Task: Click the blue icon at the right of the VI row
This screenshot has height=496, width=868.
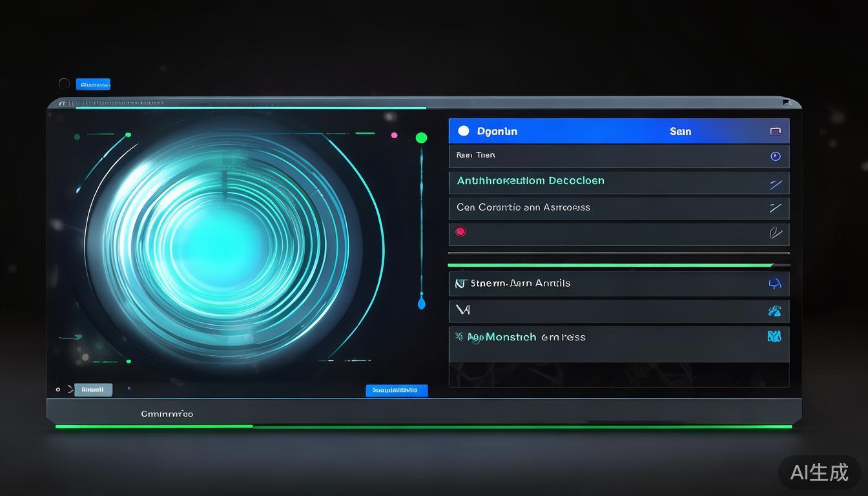Action: [774, 311]
